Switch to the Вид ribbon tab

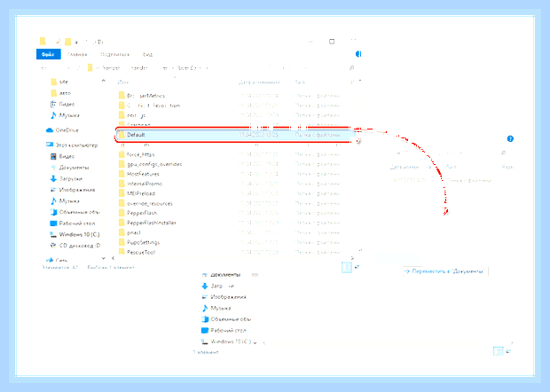tap(147, 54)
